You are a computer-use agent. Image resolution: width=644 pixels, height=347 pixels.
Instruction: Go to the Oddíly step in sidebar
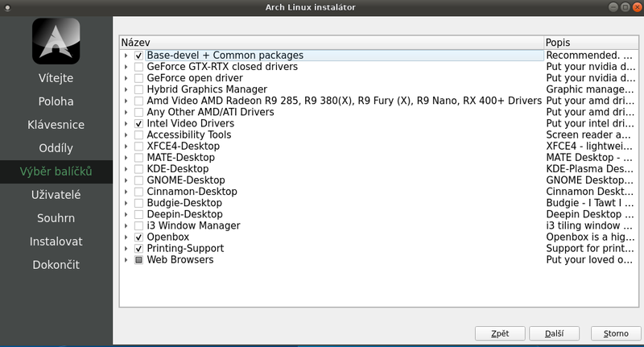(56, 148)
